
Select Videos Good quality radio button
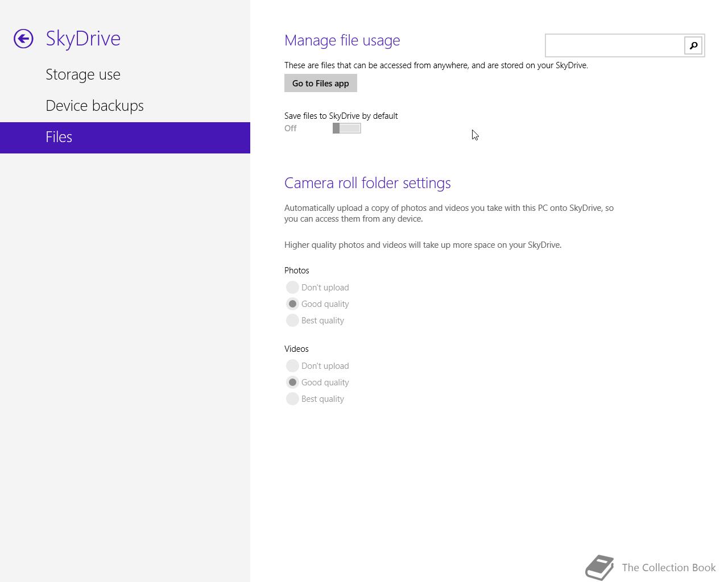point(292,383)
